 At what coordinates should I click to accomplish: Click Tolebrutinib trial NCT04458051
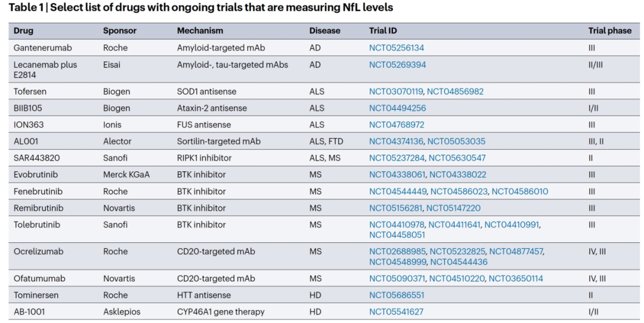click(x=397, y=235)
